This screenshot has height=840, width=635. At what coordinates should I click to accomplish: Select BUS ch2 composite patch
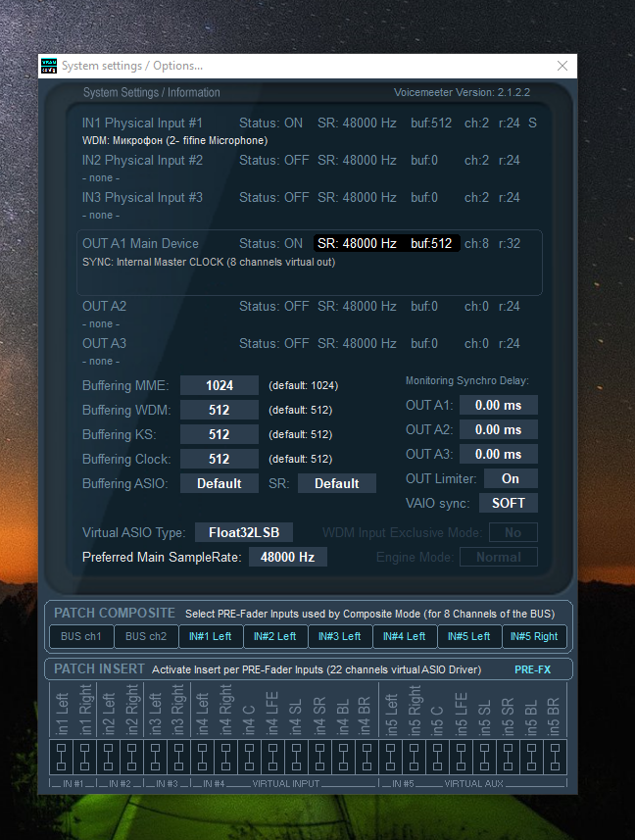coord(146,636)
